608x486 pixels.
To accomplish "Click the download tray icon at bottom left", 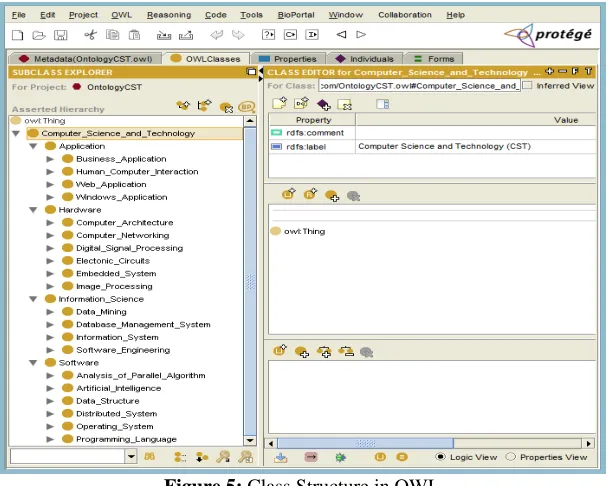I will (281, 458).
